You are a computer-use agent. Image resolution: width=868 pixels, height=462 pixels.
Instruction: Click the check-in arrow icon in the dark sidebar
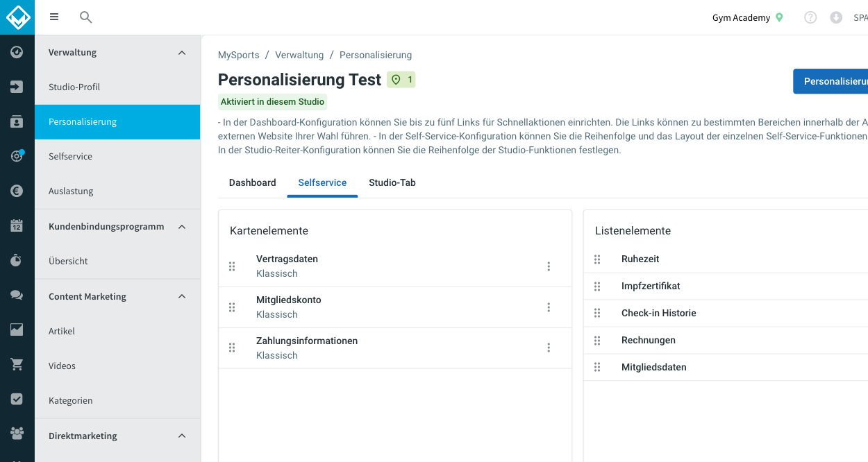tap(17, 87)
